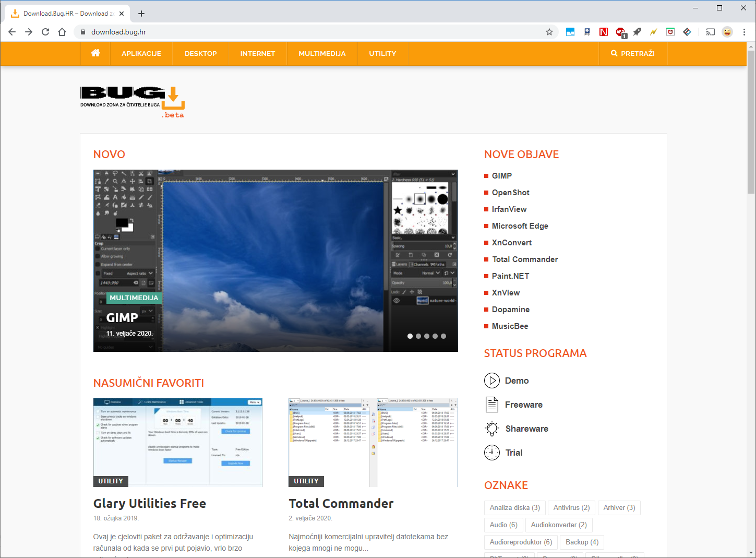Open the IrfanView link
Image resolution: width=756 pixels, height=558 pixels.
pyautogui.click(x=509, y=209)
